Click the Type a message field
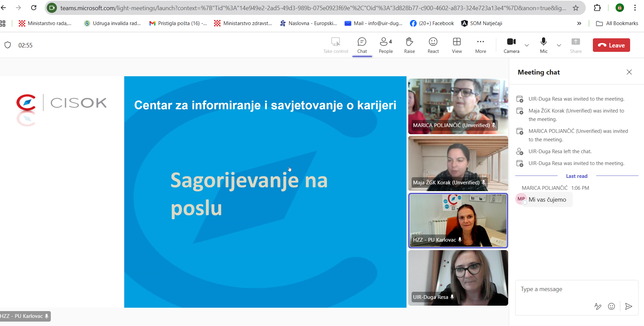This screenshot has height=326, width=644. pos(573,289)
